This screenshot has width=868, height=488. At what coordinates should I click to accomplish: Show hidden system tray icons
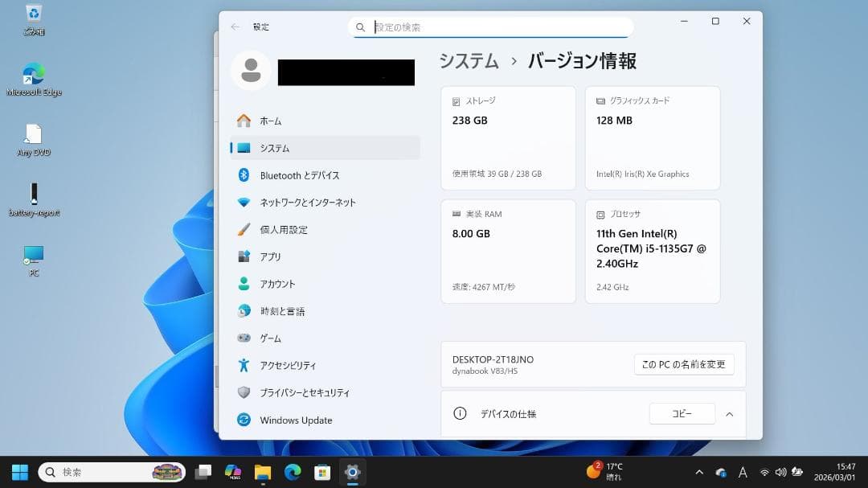pyautogui.click(x=699, y=473)
